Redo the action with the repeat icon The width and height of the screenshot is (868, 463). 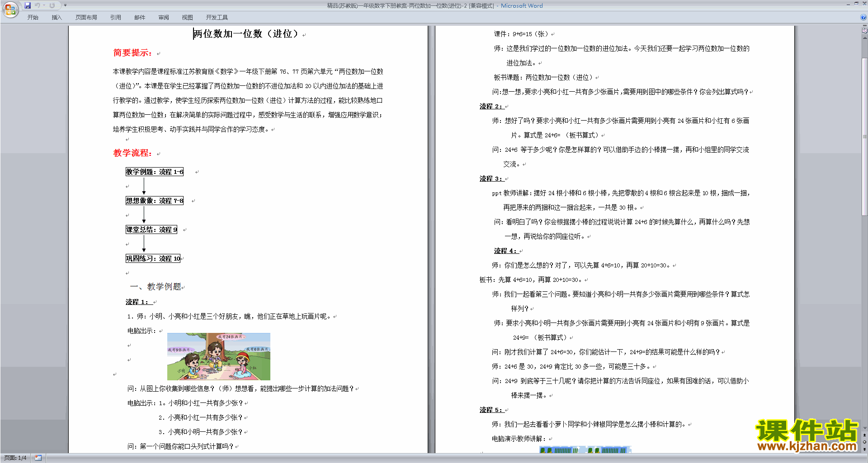(52, 5)
